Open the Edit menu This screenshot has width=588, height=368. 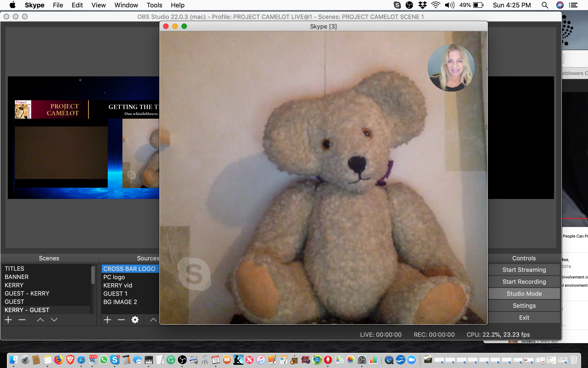(x=77, y=5)
